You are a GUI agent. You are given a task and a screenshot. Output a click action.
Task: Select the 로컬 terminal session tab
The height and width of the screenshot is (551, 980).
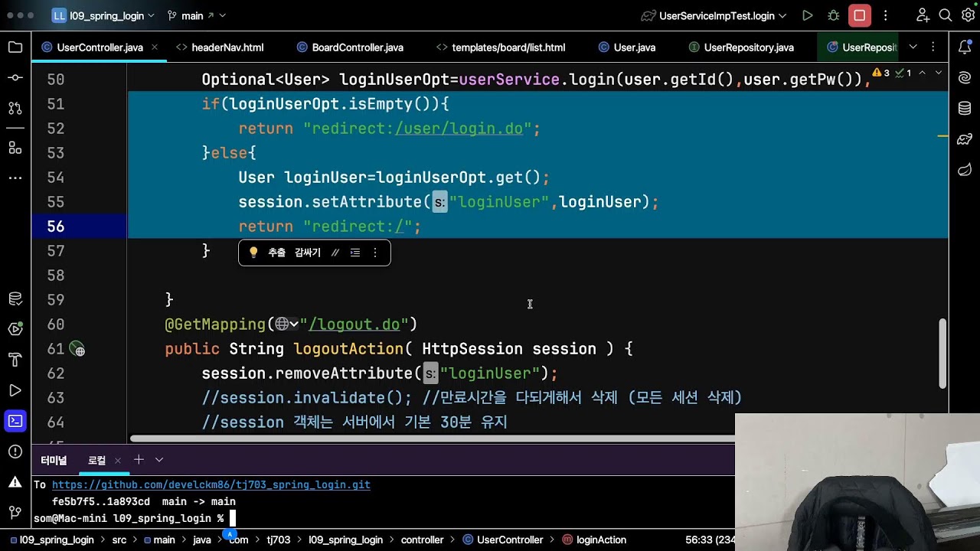pyautogui.click(x=96, y=460)
